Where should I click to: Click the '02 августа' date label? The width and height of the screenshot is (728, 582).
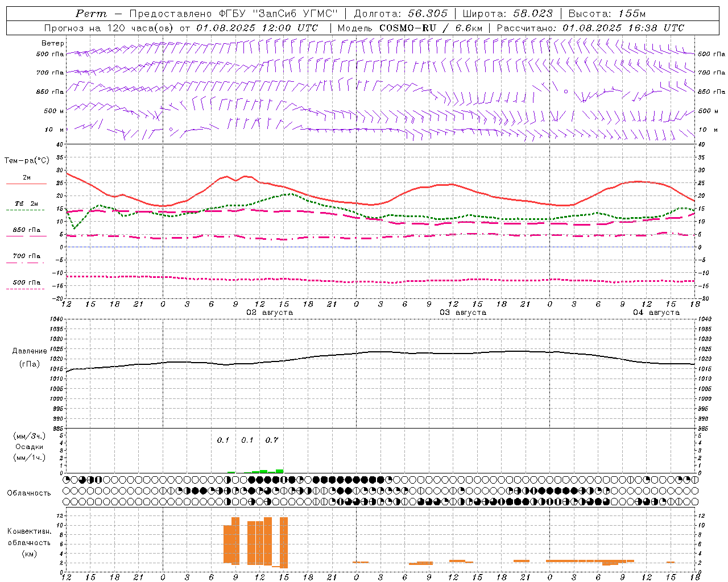pyautogui.click(x=270, y=313)
